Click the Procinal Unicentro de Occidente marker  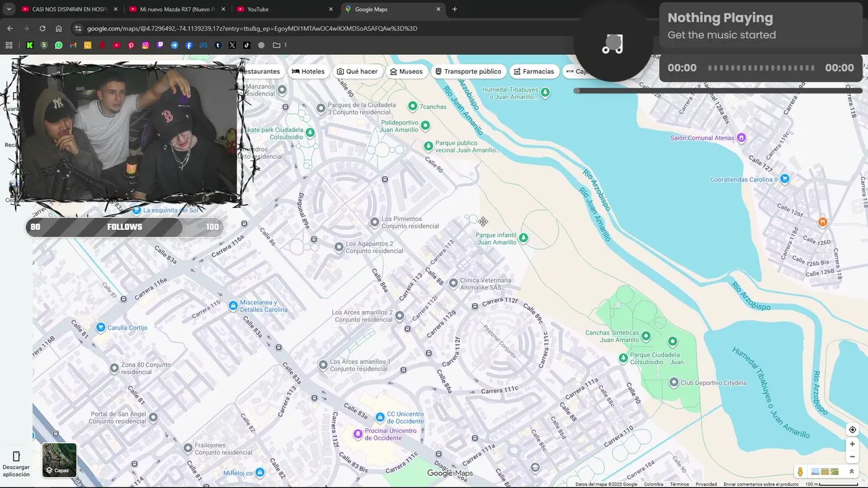[x=358, y=434]
